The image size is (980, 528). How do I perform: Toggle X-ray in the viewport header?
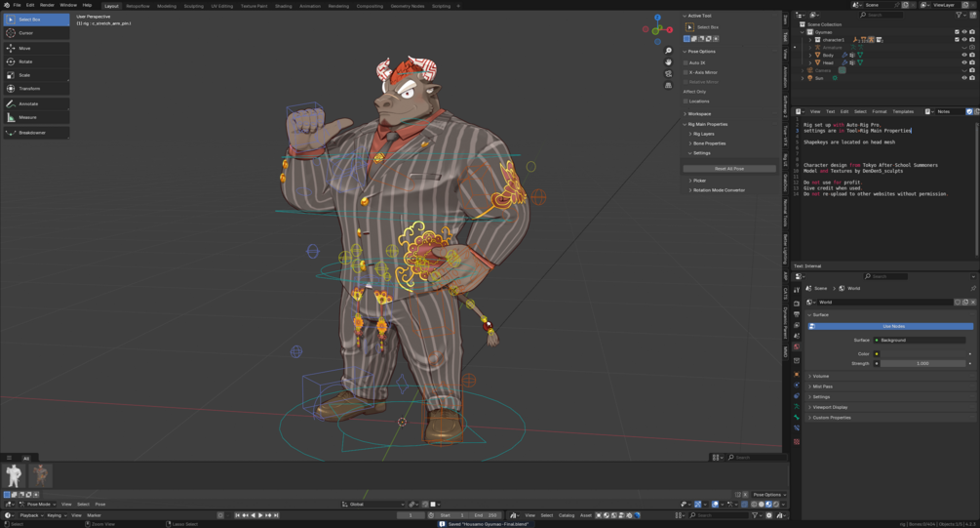(x=744, y=505)
